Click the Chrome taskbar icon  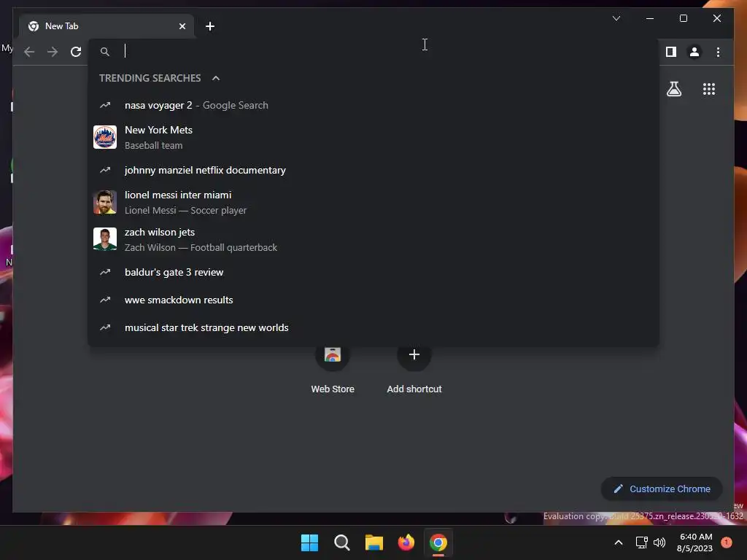[x=438, y=542]
